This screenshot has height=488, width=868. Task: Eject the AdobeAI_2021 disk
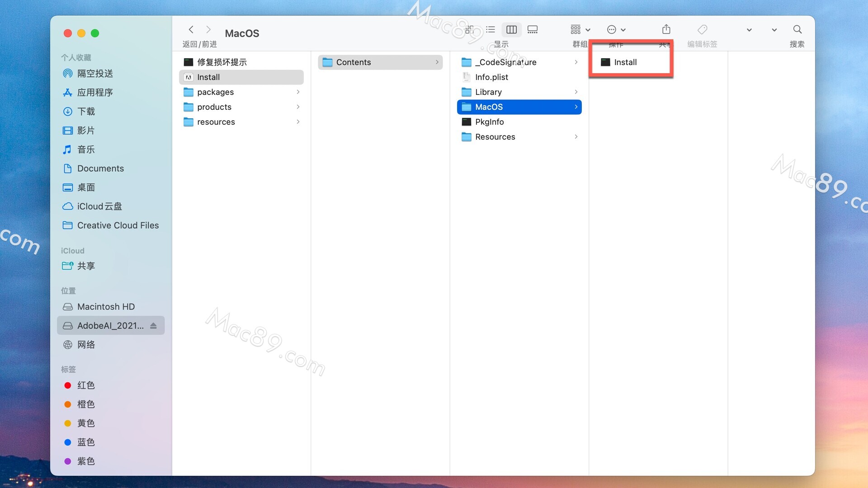pos(153,326)
